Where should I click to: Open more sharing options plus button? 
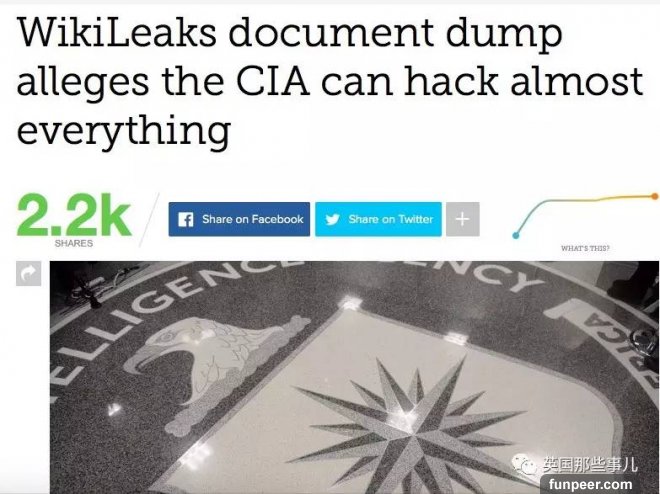pyautogui.click(x=463, y=219)
